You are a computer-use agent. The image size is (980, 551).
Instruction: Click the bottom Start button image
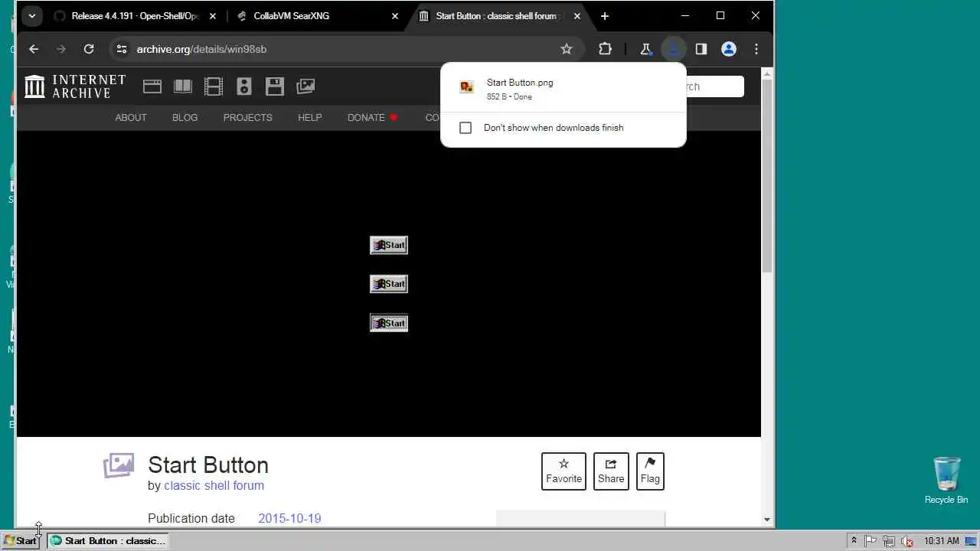click(x=389, y=323)
